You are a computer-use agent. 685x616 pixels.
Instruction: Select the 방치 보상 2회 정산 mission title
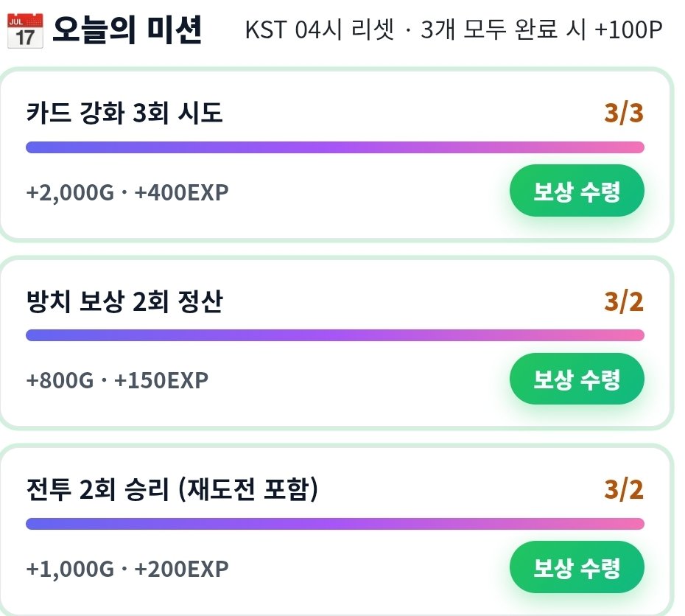(124, 301)
